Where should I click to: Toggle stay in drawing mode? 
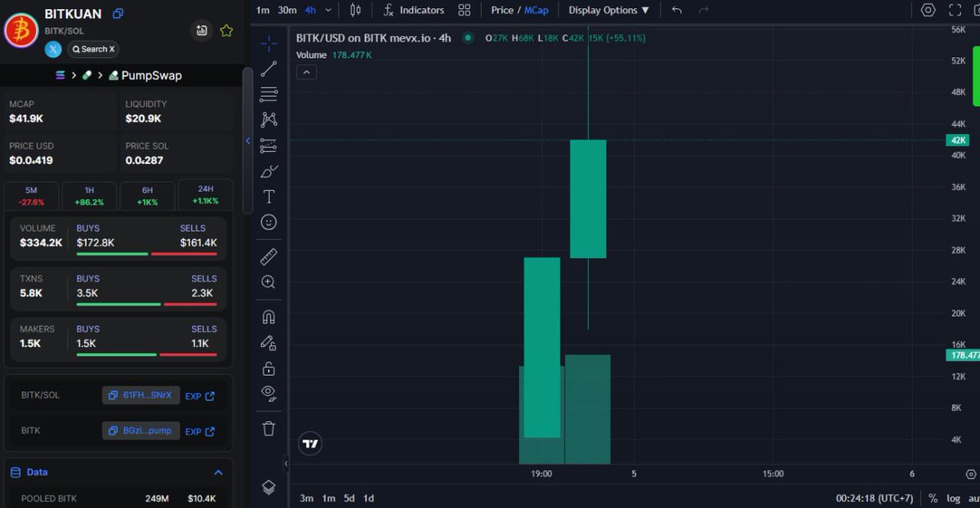269,343
